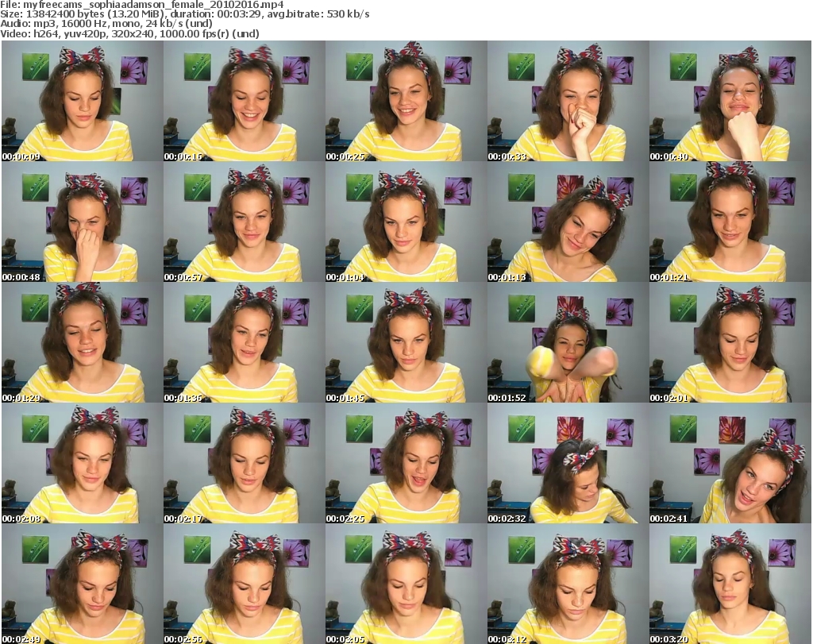This screenshot has width=813, height=644.
Task: Select the thumbnail frame stamped 00:01:21
Action: [x=730, y=222]
